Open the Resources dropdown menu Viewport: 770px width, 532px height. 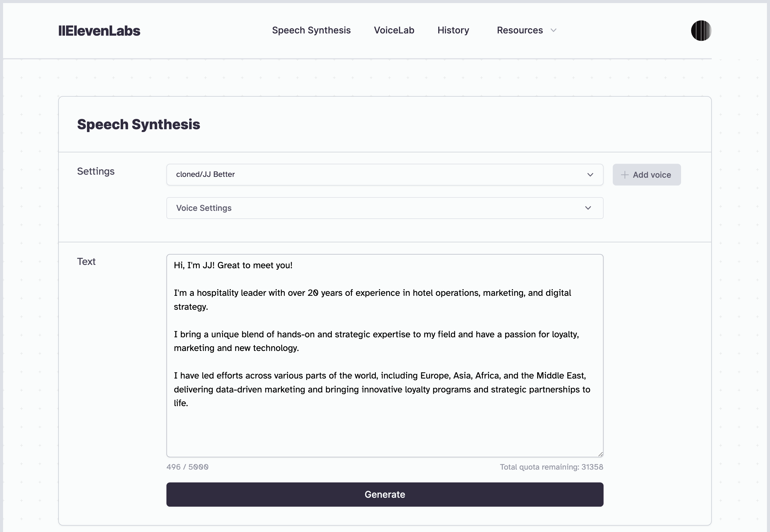pyautogui.click(x=526, y=30)
